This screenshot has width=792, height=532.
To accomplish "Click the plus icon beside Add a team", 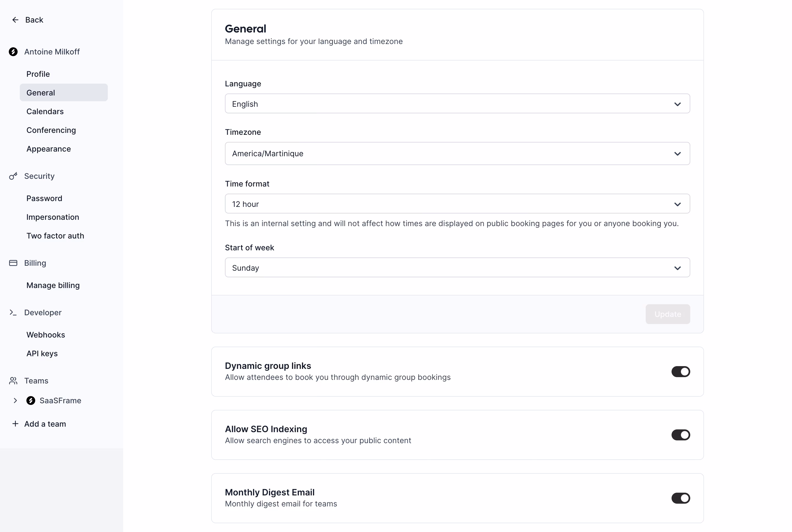I will pyautogui.click(x=15, y=424).
